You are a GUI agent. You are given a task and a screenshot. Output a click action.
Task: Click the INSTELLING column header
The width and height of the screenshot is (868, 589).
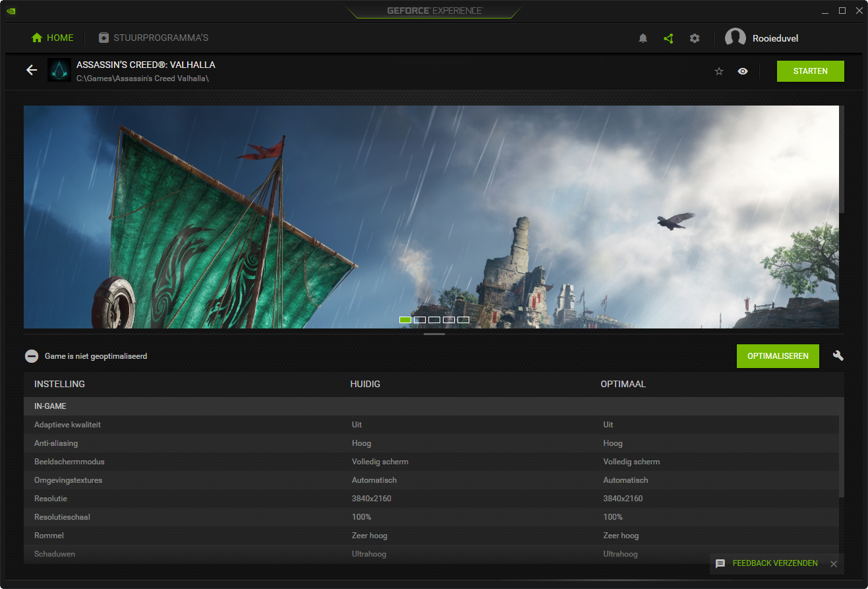point(59,384)
